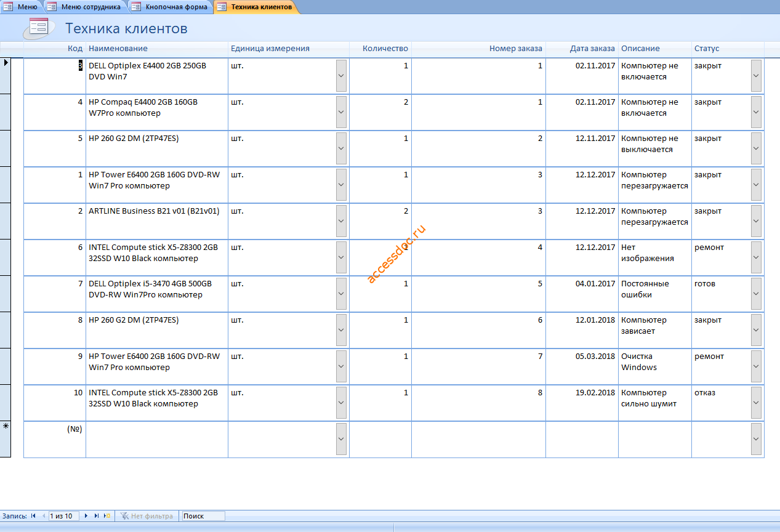Expand unit dropdown for DELL Optiplex i5-3470 row
Viewport: 780px width, 532px height.
pyautogui.click(x=341, y=294)
